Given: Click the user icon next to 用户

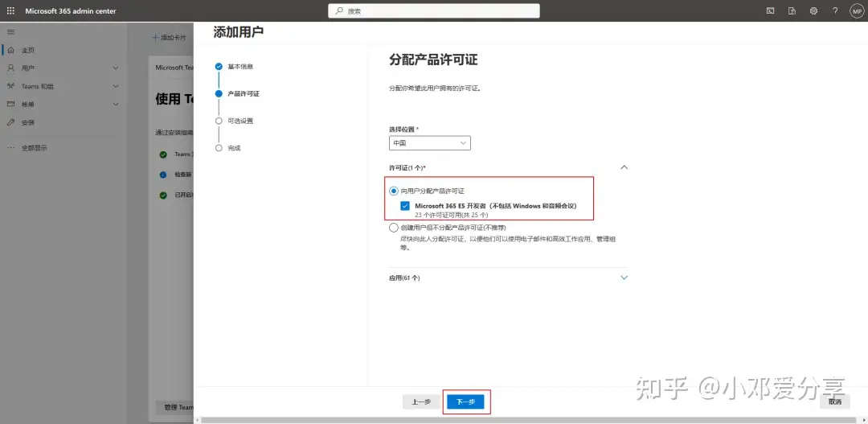Looking at the screenshot, I should tap(10, 68).
